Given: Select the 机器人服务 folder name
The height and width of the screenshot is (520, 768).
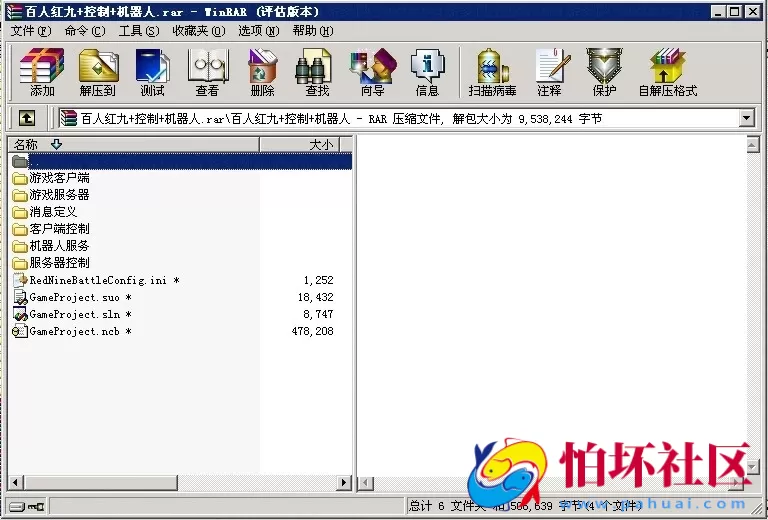Looking at the screenshot, I should (59, 246).
